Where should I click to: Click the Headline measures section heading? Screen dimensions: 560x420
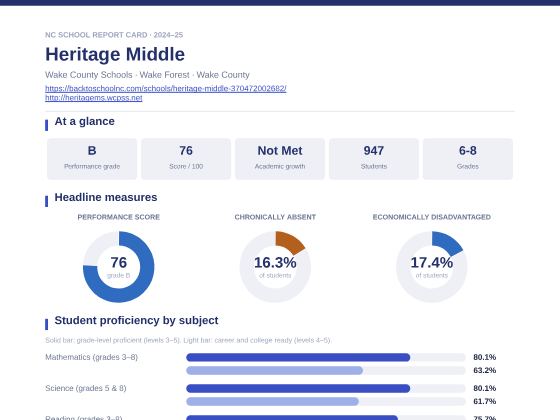click(106, 197)
